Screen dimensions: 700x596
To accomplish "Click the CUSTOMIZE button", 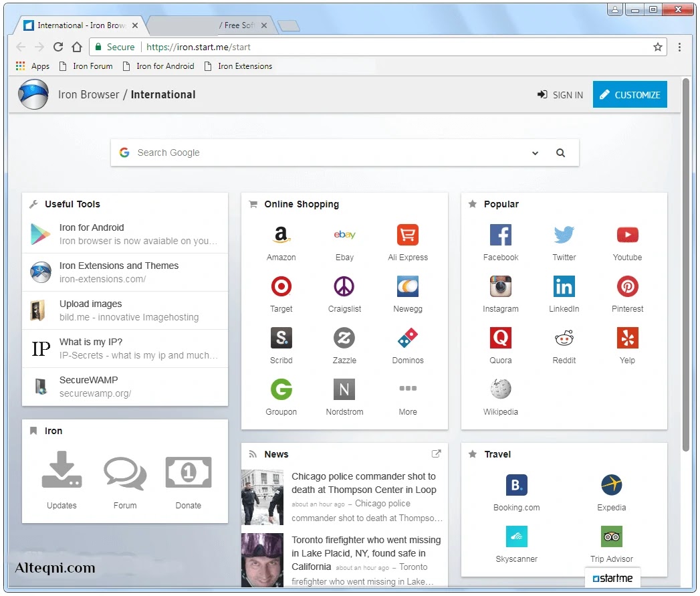I will 629,94.
